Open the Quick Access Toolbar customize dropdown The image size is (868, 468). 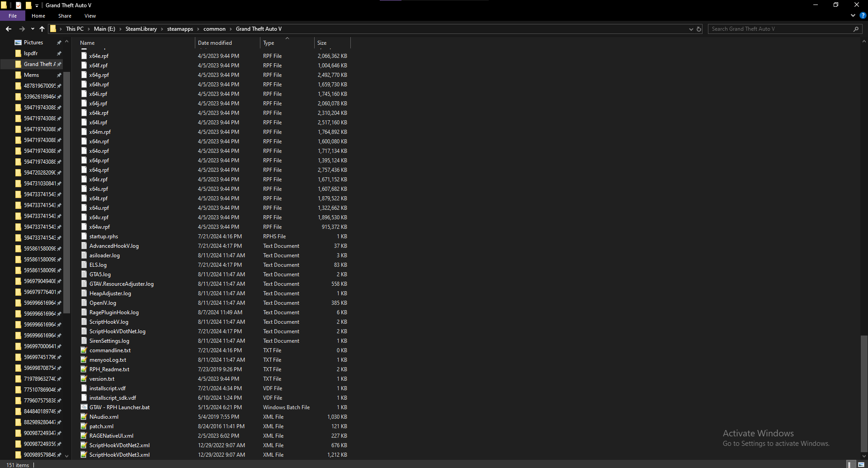[x=37, y=5]
